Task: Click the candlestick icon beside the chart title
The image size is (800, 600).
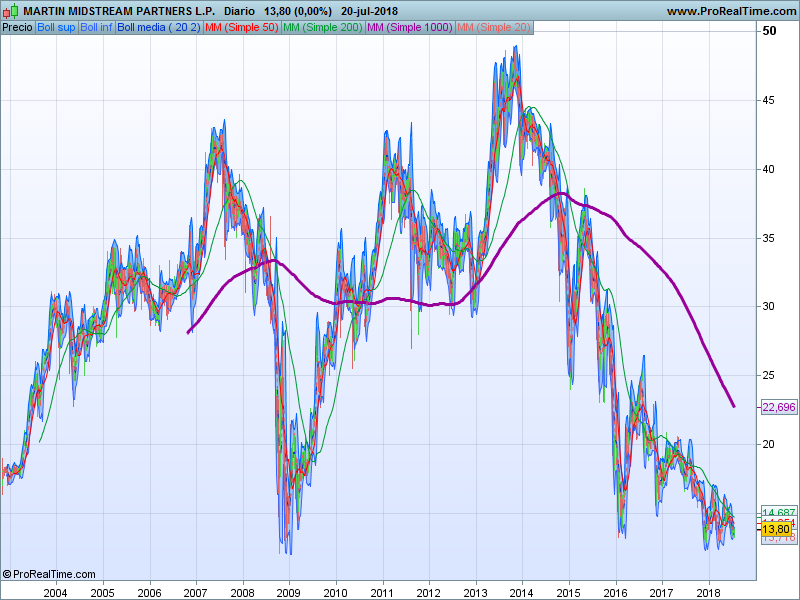Action: [10, 11]
